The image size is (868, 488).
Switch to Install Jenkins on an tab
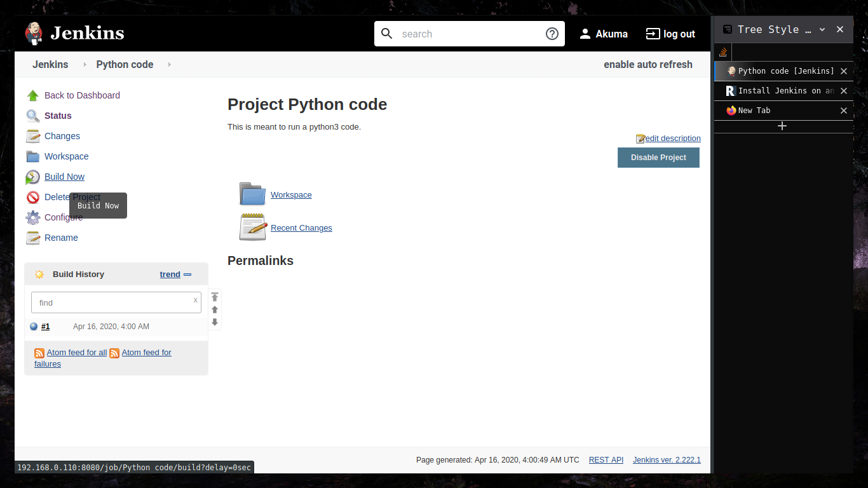tap(783, 91)
